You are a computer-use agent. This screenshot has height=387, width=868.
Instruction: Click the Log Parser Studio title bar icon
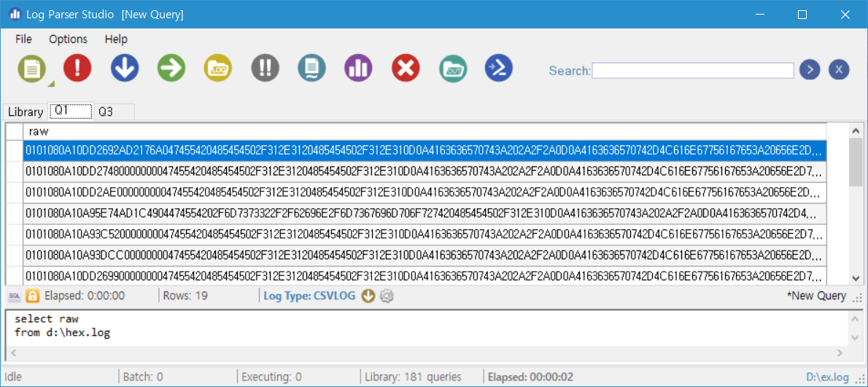[15, 14]
